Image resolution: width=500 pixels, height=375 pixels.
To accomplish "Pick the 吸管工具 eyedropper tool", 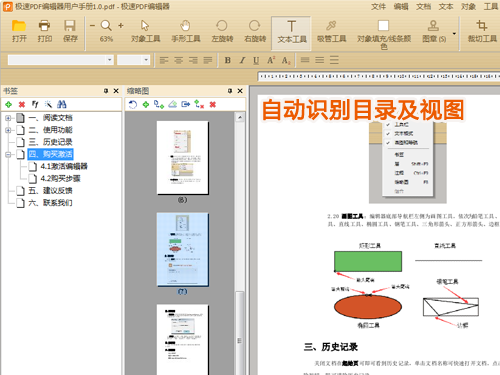I will (x=331, y=31).
